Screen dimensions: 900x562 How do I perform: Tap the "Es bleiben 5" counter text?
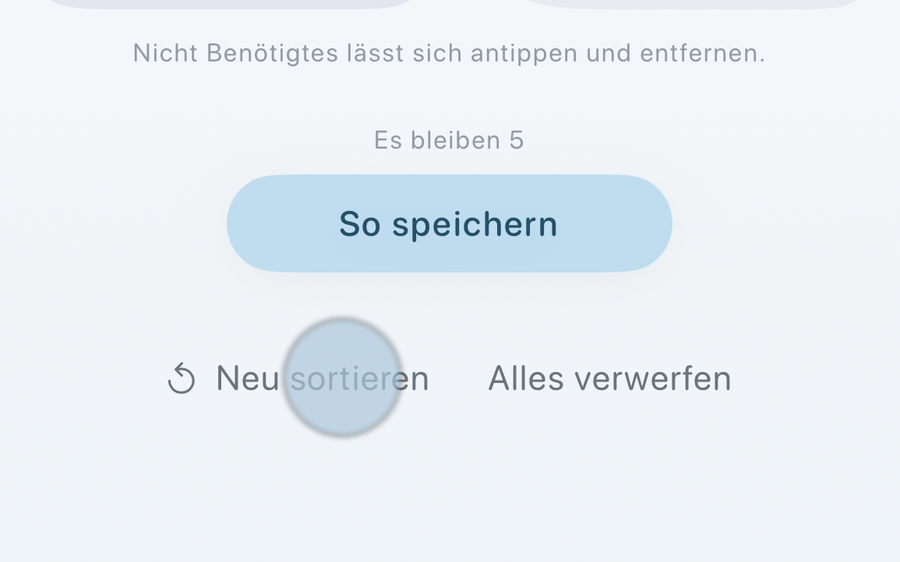(x=449, y=140)
